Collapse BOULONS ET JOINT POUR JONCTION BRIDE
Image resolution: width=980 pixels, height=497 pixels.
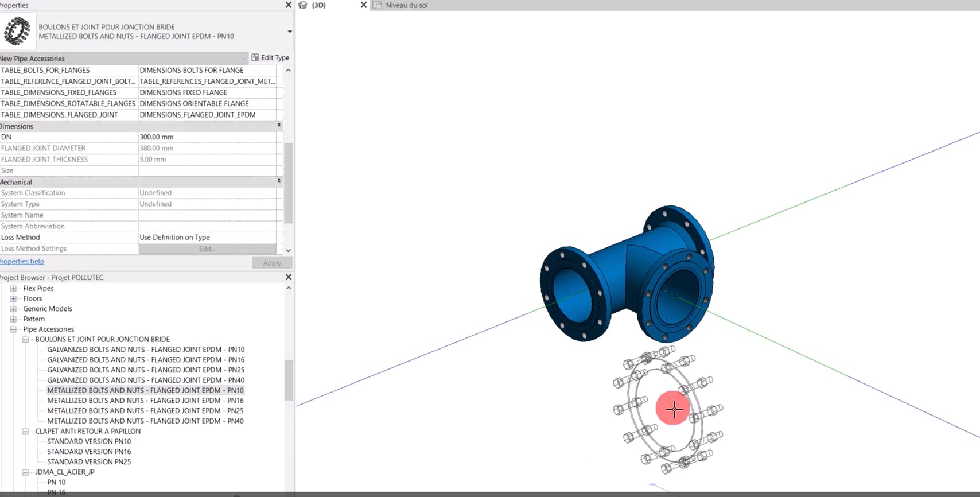(25, 340)
